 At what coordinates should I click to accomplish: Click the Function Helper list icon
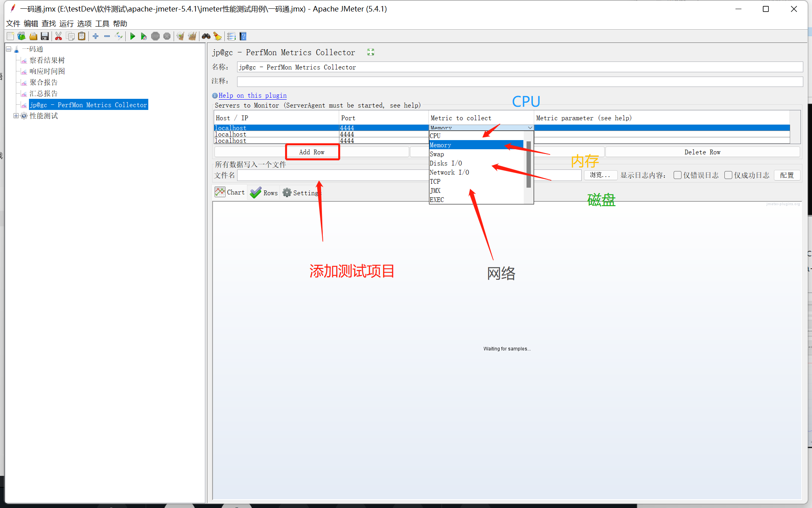tap(231, 37)
